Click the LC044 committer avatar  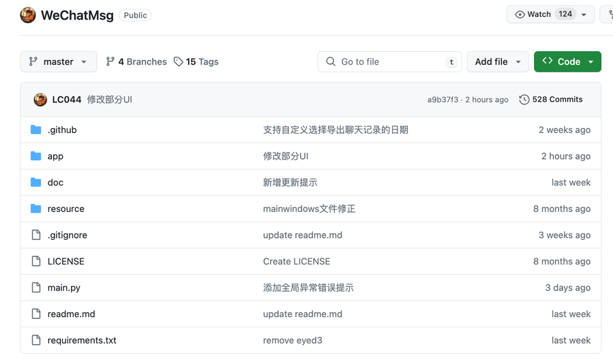(x=40, y=100)
